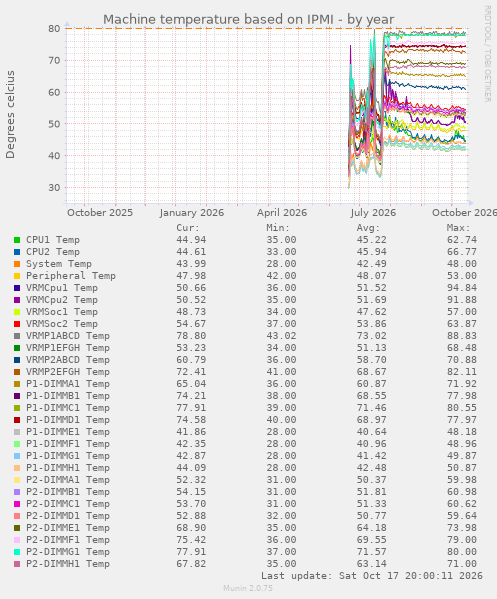Click VRMCpu2 Temp max value 91.88

pos(462,300)
